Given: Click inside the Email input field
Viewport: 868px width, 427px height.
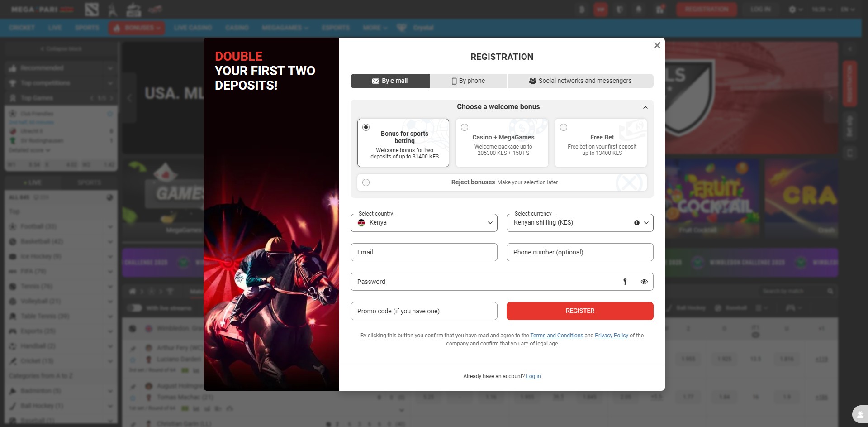Looking at the screenshot, I should pyautogui.click(x=423, y=252).
